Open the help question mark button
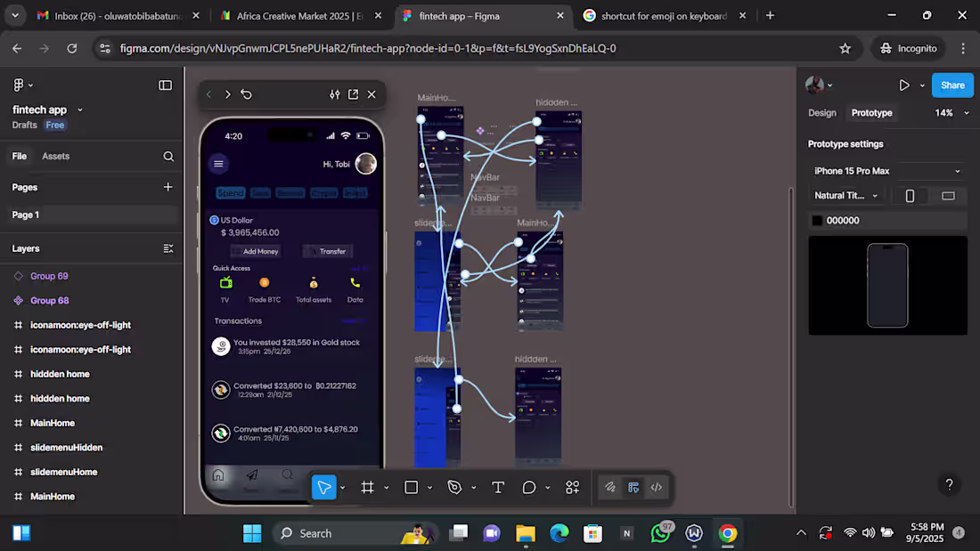This screenshot has height=551, width=980. (950, 484)
